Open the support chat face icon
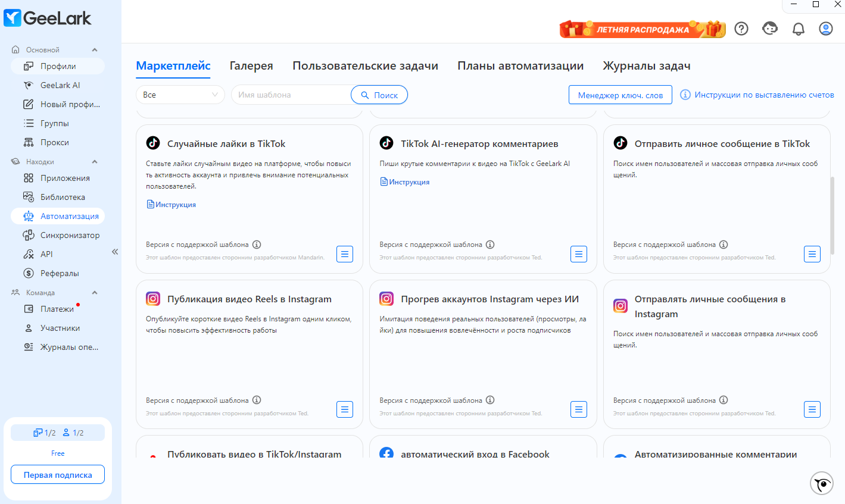The width and height of the screenshot is (845, 504). [770, 29]
